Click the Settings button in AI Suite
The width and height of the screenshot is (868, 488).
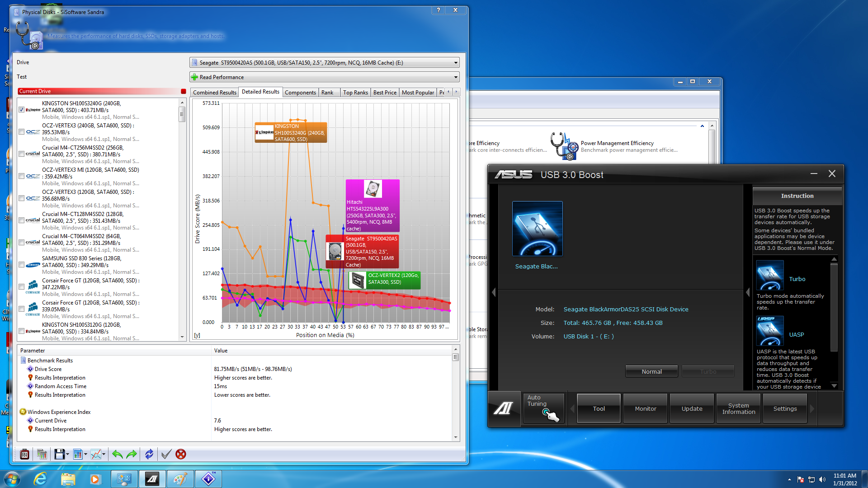coord(785,408)
